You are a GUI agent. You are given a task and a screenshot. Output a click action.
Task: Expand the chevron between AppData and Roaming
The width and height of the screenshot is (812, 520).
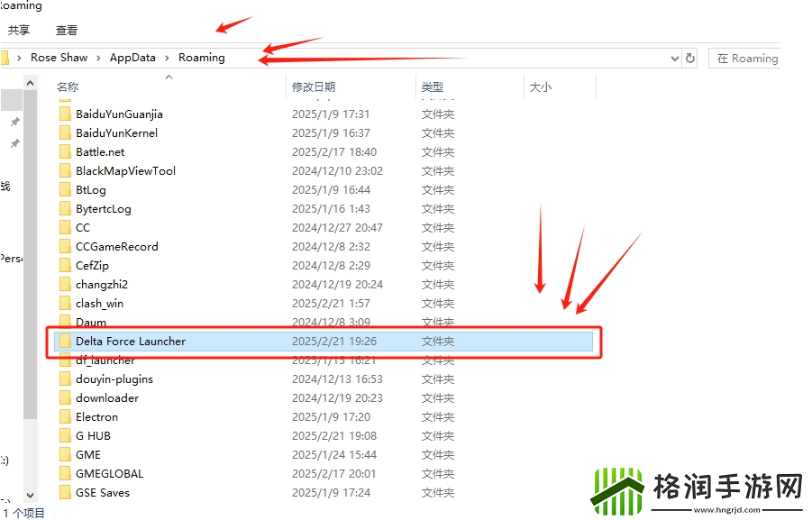tap(167, 58)
